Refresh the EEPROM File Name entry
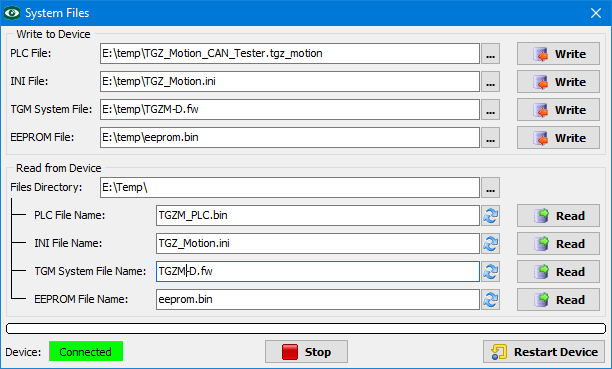This screenshot has height=369, width=612. [491, 300]
